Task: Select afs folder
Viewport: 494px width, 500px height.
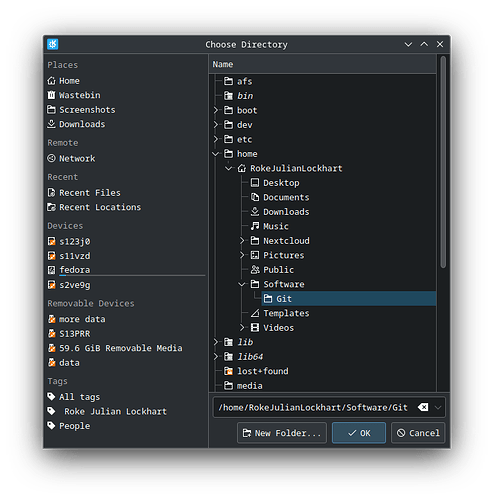Action: coord(238,81)
